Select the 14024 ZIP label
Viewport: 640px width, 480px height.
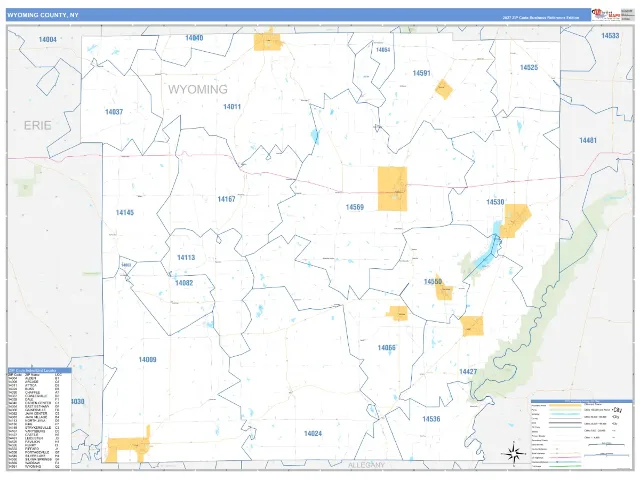coord(313,433)
